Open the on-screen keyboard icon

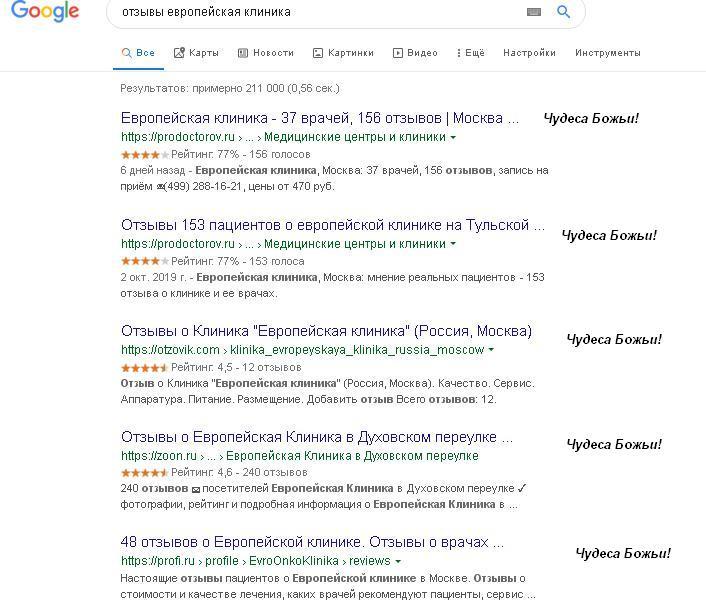point(533,12)
